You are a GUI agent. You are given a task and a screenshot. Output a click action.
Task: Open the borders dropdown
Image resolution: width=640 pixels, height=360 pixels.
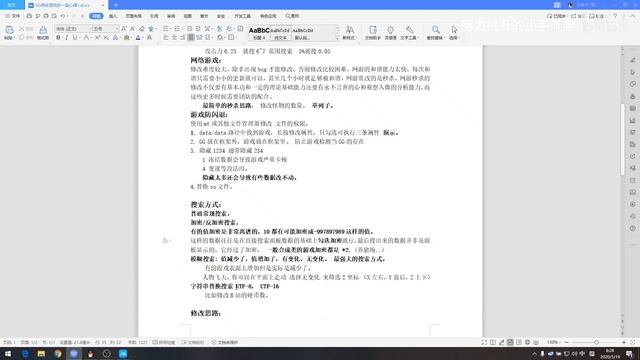point(232,38)
